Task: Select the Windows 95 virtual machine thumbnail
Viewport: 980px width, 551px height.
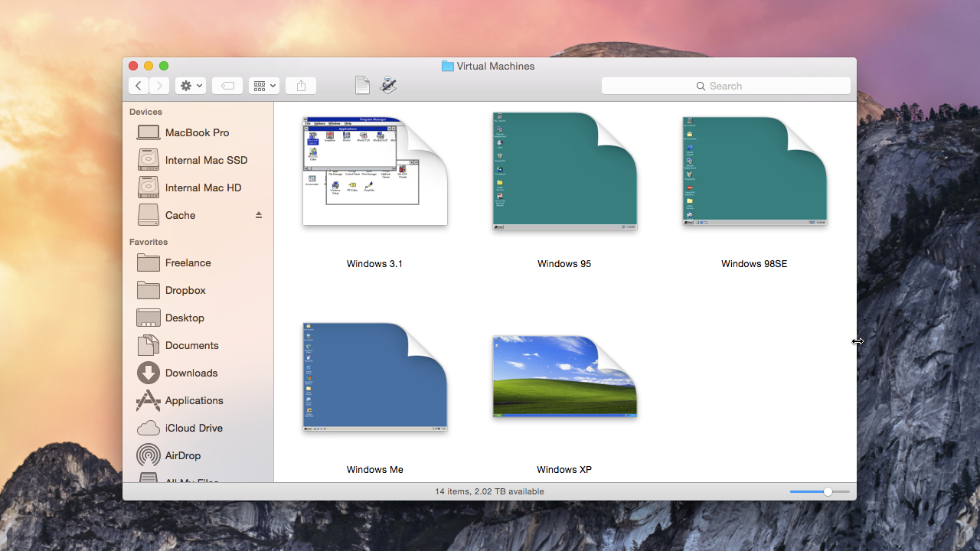Action: (x=564, y=171)
